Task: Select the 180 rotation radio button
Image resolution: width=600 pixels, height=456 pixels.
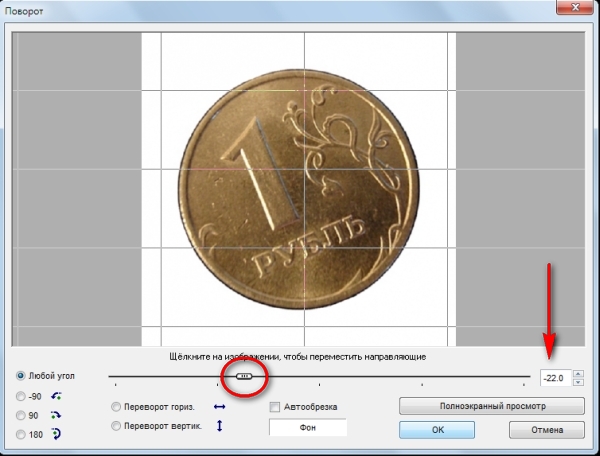Action: (21, 435)
